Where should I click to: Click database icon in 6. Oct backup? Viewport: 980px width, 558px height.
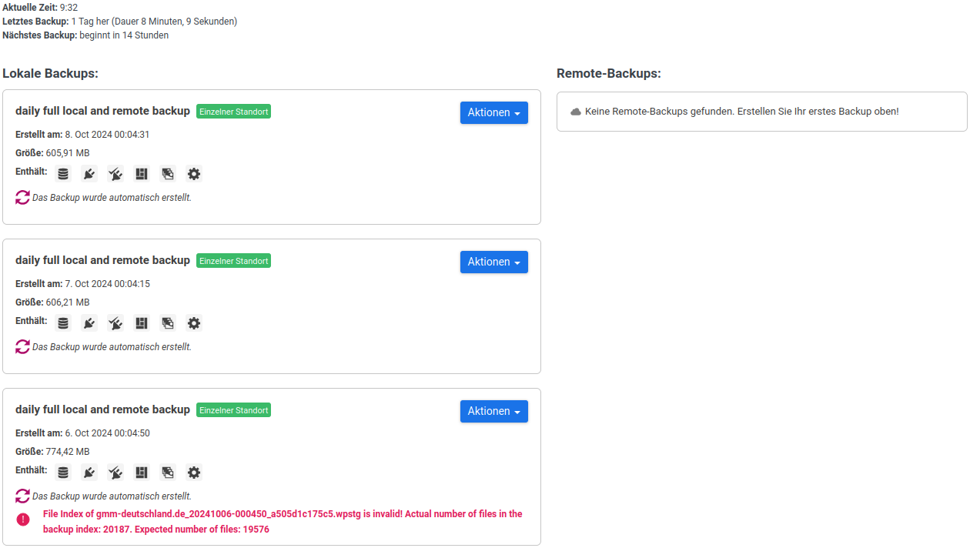63,473
